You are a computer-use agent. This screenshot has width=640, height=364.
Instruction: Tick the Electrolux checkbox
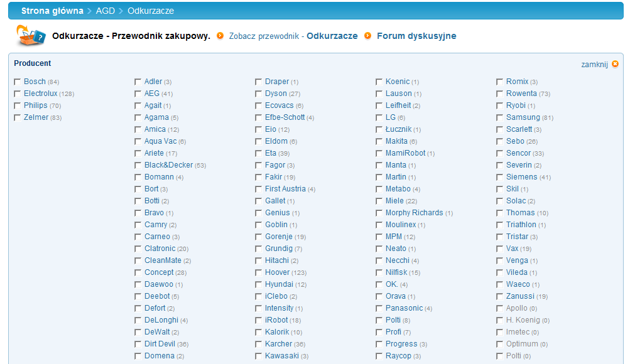[x=17, y=94]
